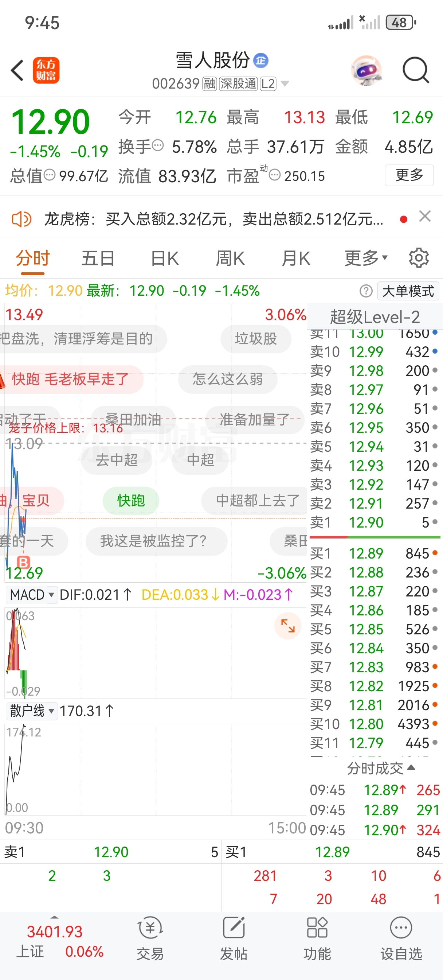Tap the L2 tag
This screenshot has width=443, height=980.
click(x=268, y=83)
